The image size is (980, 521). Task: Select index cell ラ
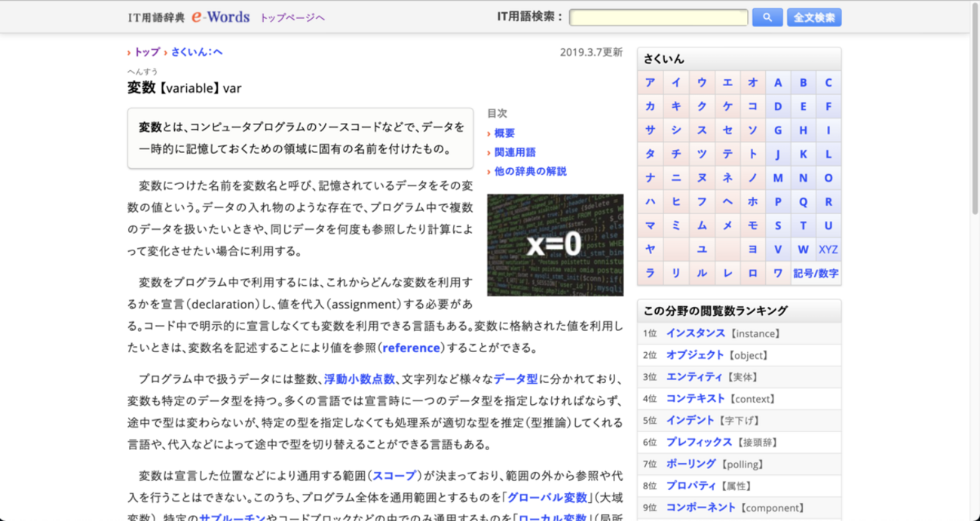pyautogui.click(x=650, y=273)
